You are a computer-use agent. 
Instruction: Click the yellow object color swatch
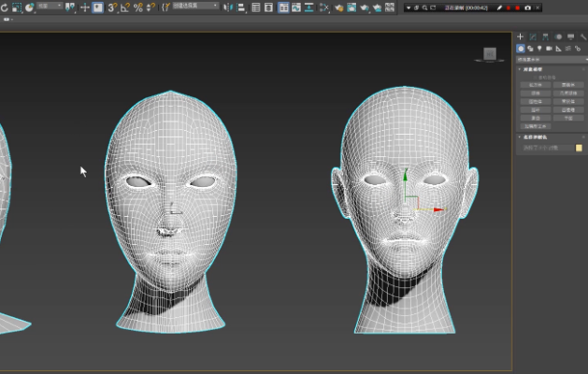click(x=580, y=148)
